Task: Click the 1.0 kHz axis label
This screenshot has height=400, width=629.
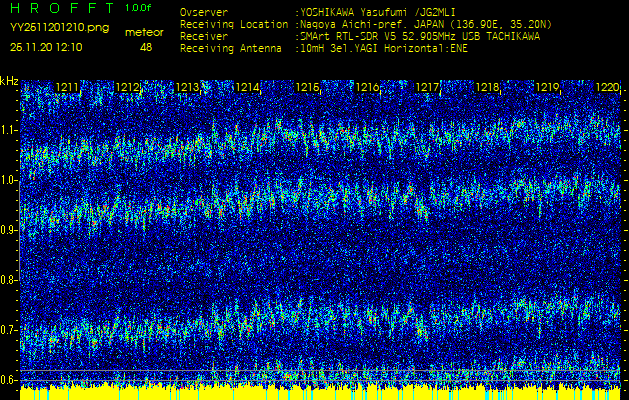Action: pyautogui.click(x=9, y=180)
